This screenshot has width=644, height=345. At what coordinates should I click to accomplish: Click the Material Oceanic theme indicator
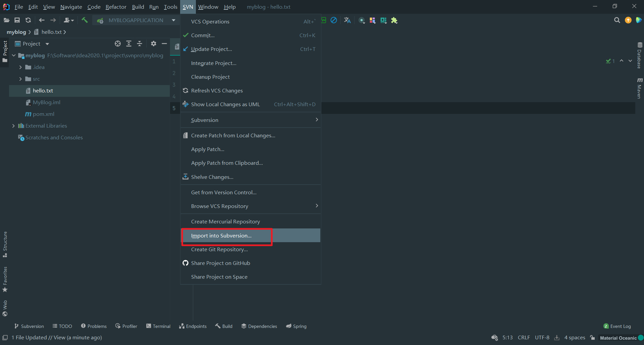(x=621, y=338)
